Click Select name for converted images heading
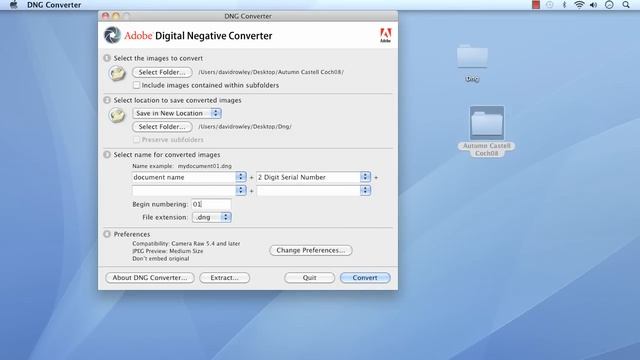640x360 pixels. pyautogui.click(x=167, y=155)
